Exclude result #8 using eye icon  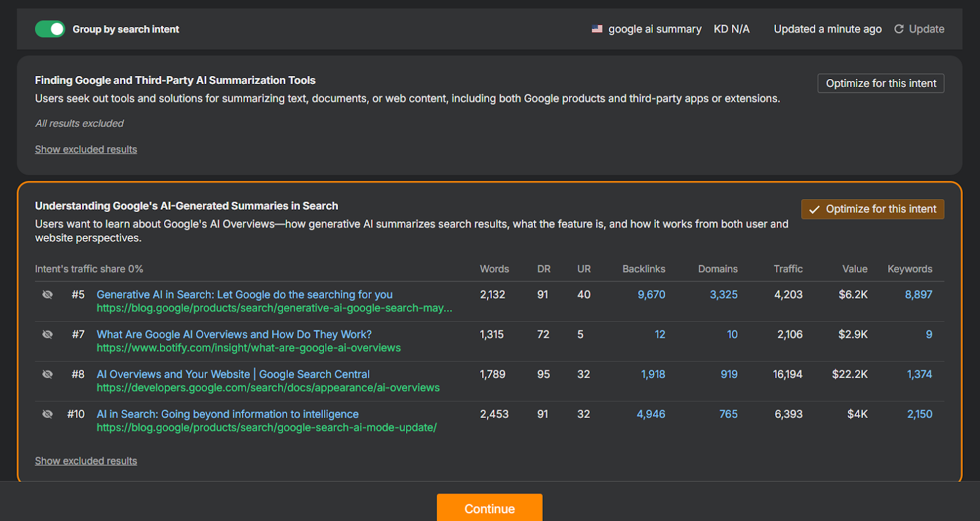pos(47,375)
